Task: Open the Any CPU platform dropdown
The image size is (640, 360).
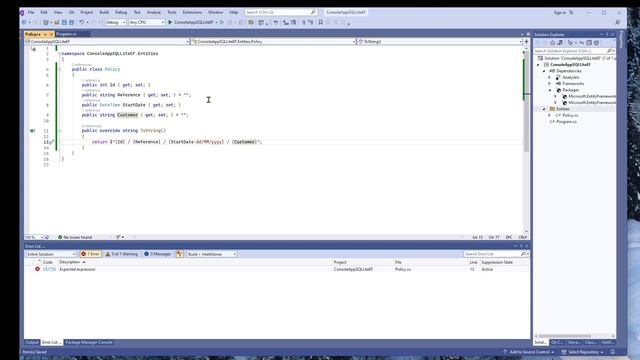Action: 147,22
